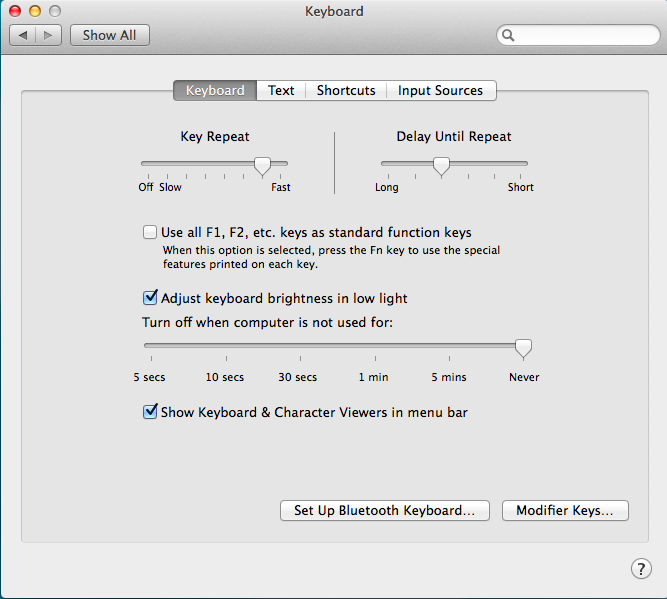Viewport: 667px width, 599px height.
Task: Select the Keyboard tab
Action: click(215, 90)
